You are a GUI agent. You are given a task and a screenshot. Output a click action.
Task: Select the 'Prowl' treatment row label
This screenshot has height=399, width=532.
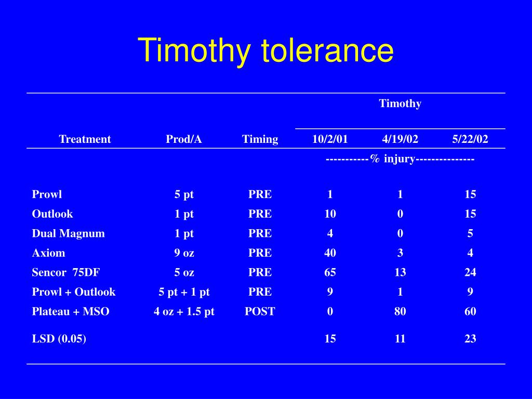(47, 194)
